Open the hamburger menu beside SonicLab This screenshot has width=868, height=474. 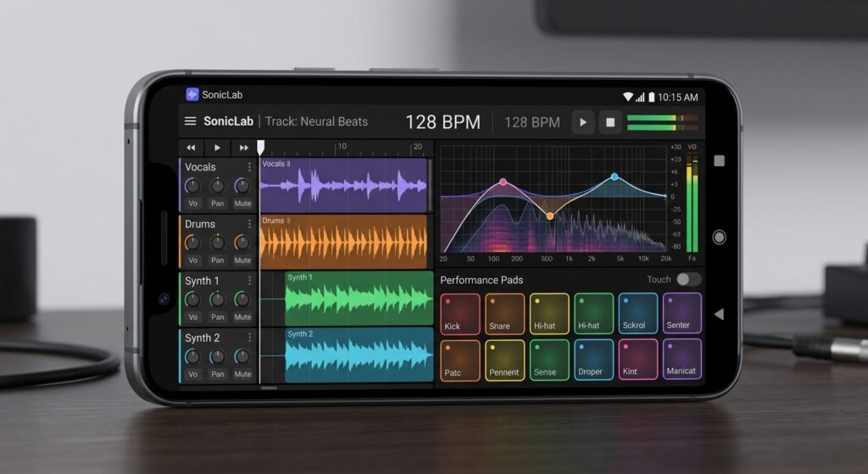(x=190, y=120)
